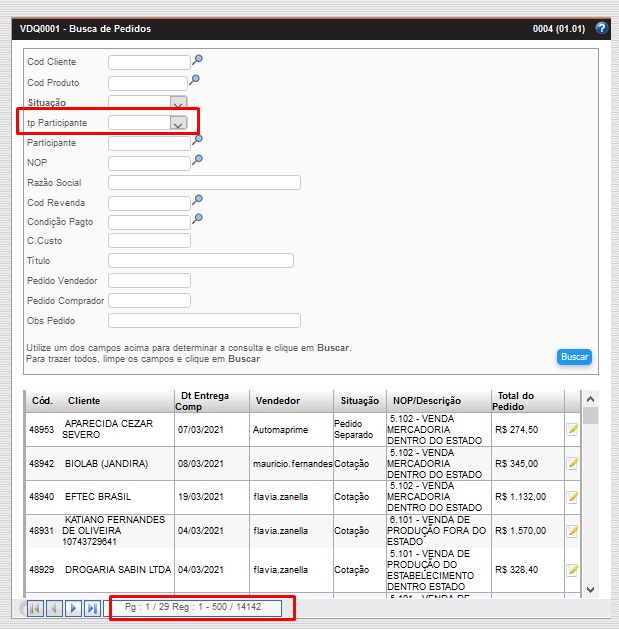The width and height of the screenshot is (619, 629).
Task: Open Participante lookup magnifier icon
Action: coord(197,140)
